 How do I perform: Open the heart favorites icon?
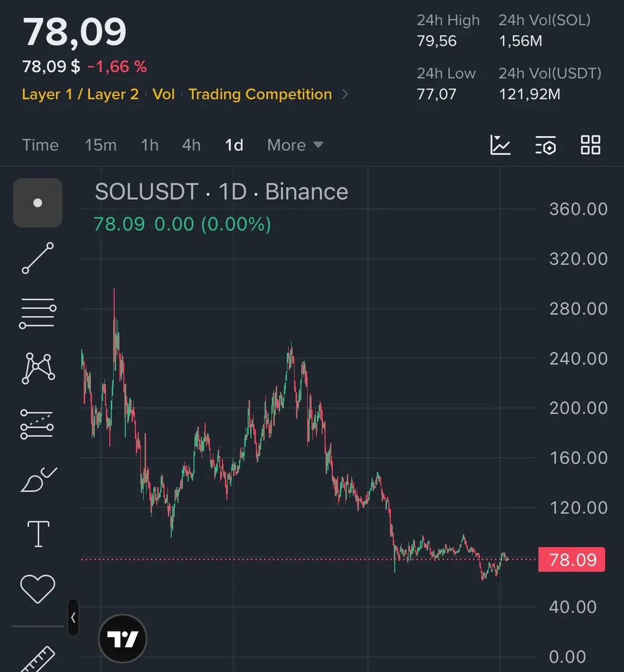click(x=37, y=589)
